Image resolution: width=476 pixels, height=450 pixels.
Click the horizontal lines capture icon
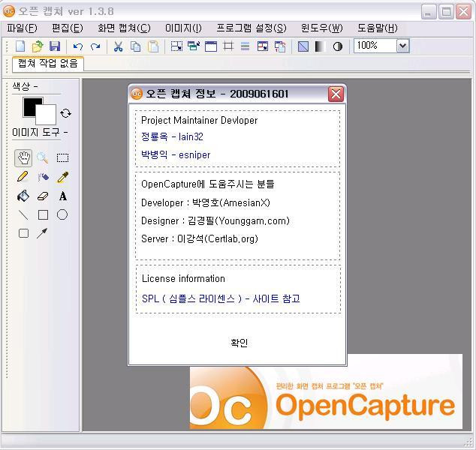[245, 46]
